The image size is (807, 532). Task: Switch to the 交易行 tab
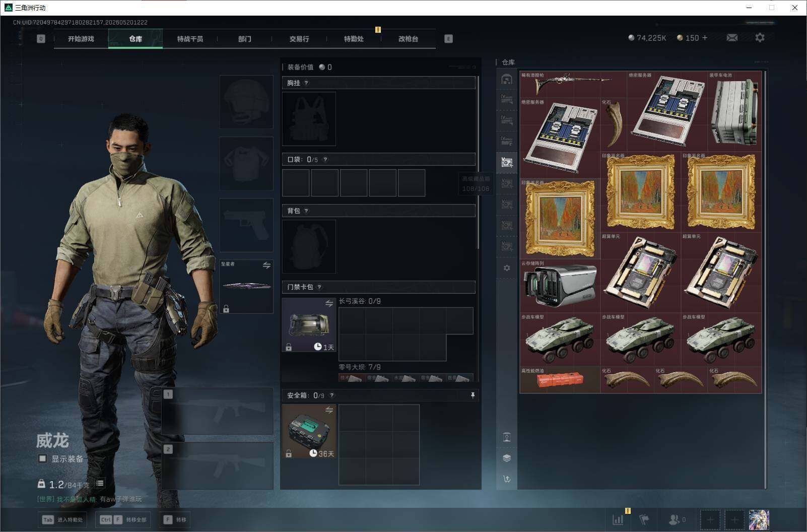[299, 39]
